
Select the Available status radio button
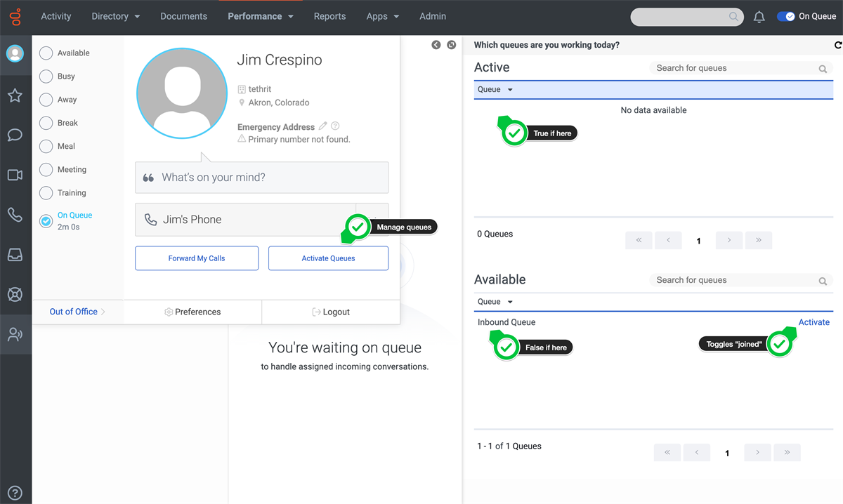click(46, 53)
